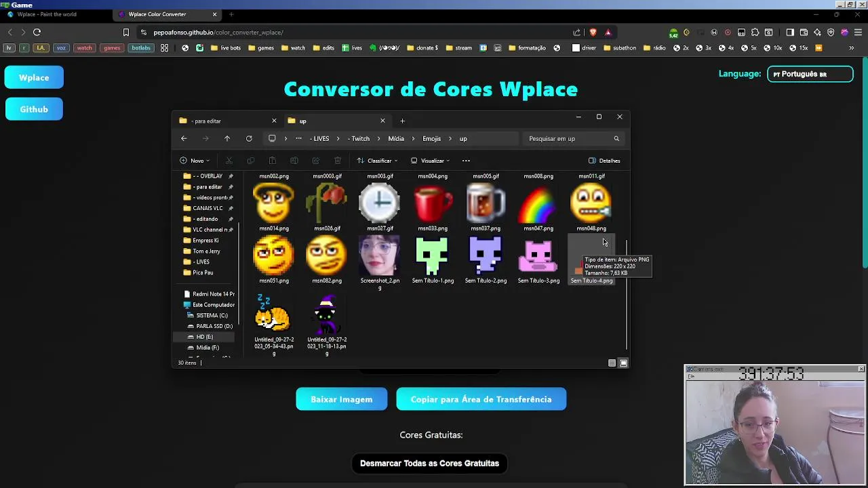Select the Screenshot_2.png file thumbnail
Screen dimensions: 868x488
click(x=380, y=255)
